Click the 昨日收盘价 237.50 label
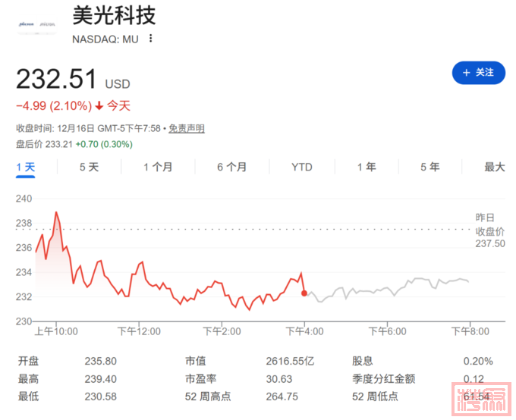The width and height of the screenshot is (516, 420). coord(490,230)
